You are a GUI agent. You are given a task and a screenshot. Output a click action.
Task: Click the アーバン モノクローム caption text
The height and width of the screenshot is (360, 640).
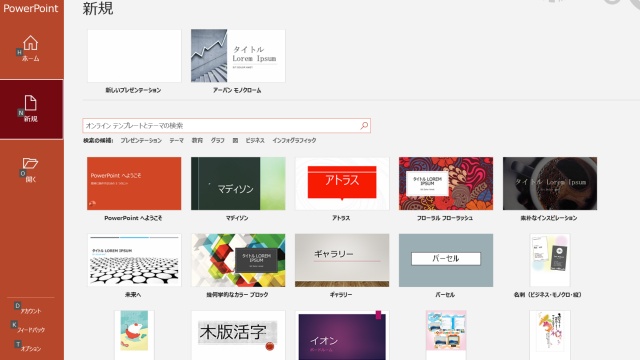(x=237, y=90)
